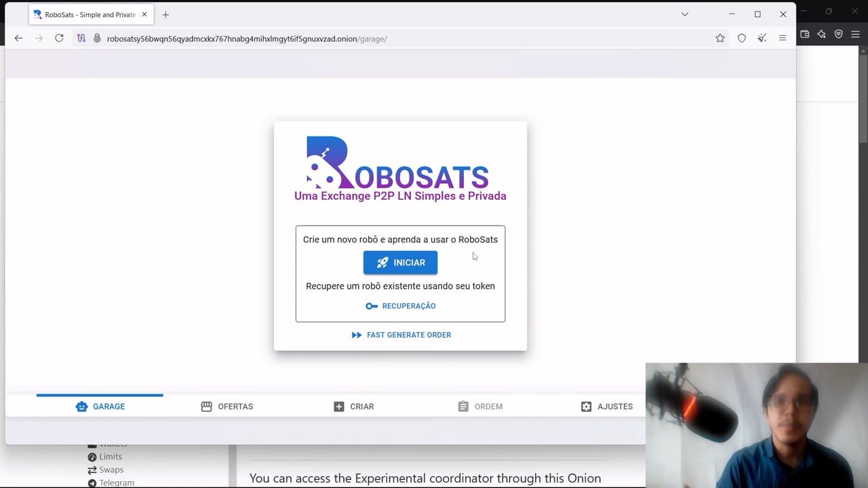Open the Tor shield security level
The height and width of the screenshot is (488, 868).
(742, 39)
